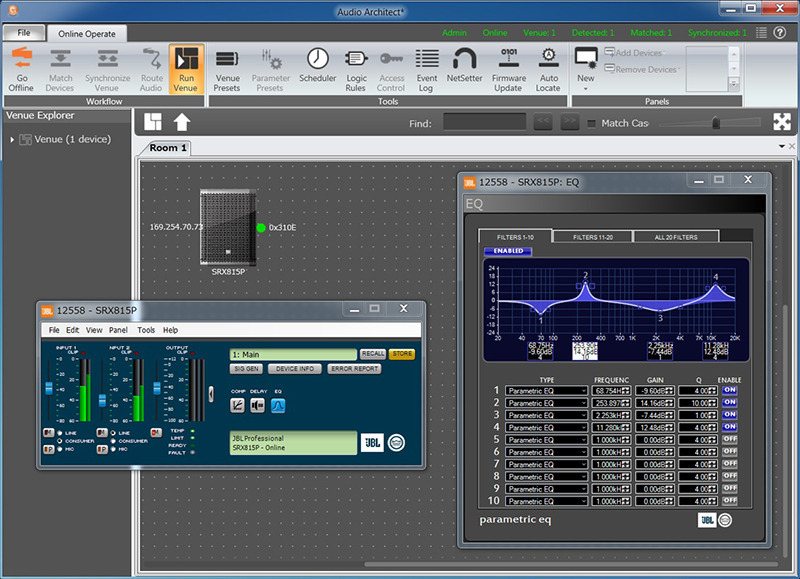Switch to the ALL 20 FILTERS tab
This screenshot has width=800, height=579.
coord(676,237)
